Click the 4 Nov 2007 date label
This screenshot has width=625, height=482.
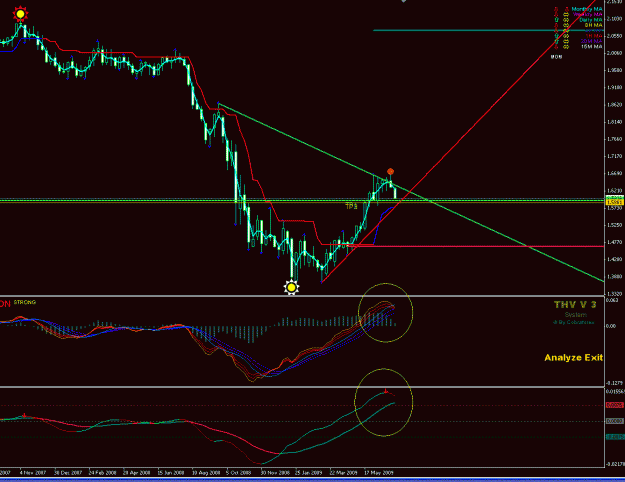click(33, 473)
